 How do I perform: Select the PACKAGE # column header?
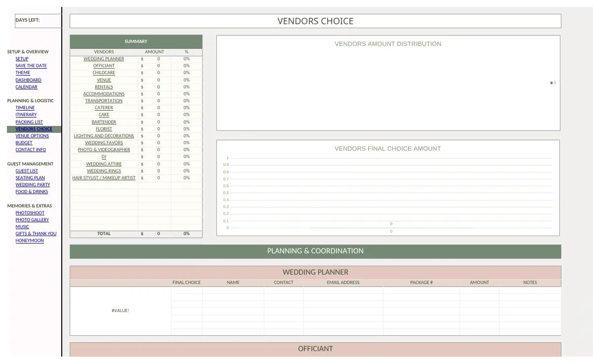click(422, 283)
